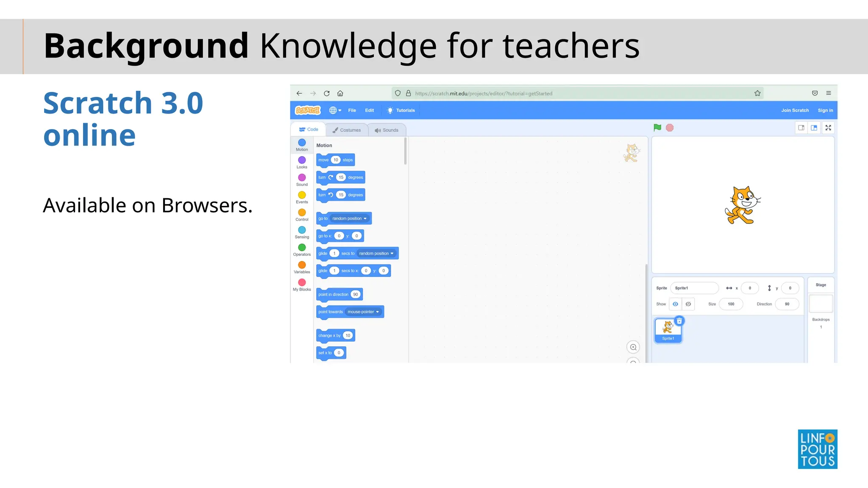Click the green flag to run project
Image resolution: width=868 pixels, height=488 pixels.
click(657, 128)
